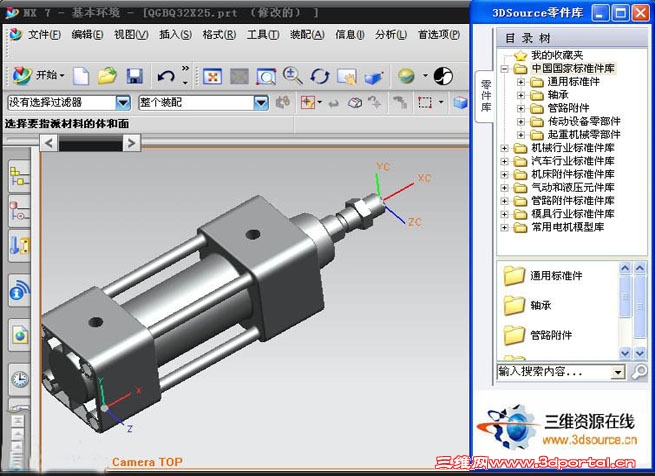This screenshot has width=655, height=476.
Task: Open the 管路附件 folder in list pane
Action: (x=538, y=335)
